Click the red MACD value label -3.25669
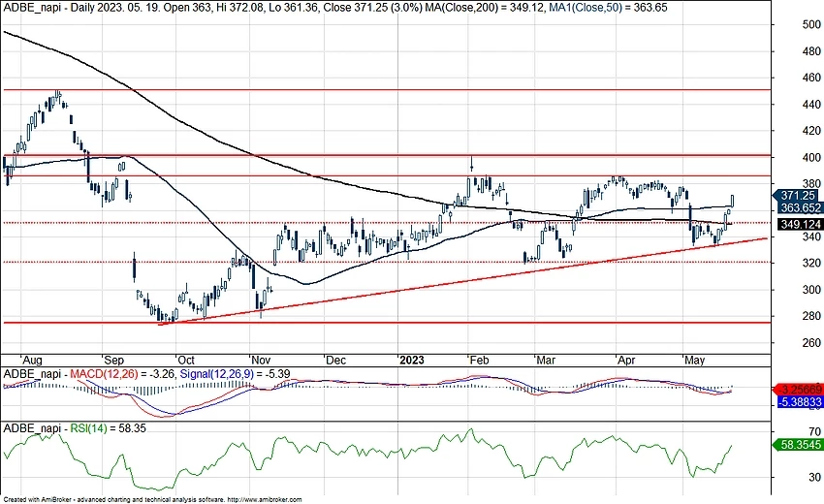824x504 pixels. [798, 390]
